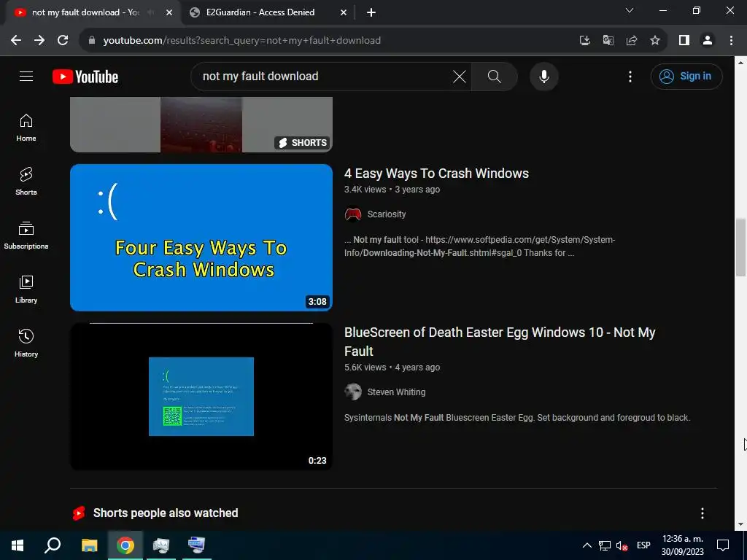
Task: Click Scariosity channel avatar
Action: (x=353, y=214)
